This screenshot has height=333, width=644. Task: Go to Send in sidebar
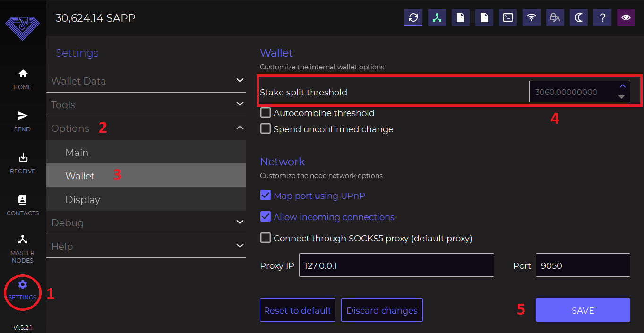23,121
